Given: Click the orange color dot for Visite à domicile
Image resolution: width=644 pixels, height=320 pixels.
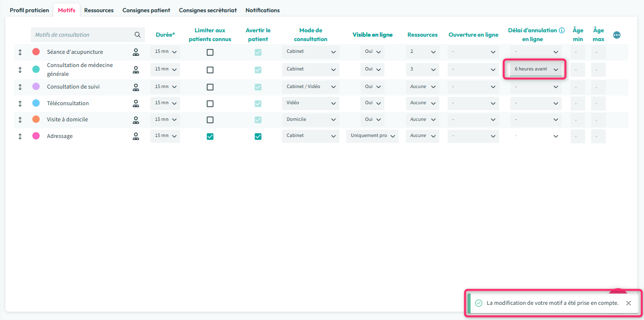Looking at the screenshot, I should [36, 119].
